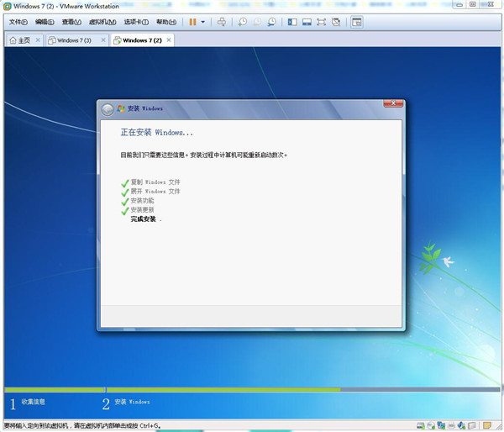The image size is (504, 432).
Task: Take a snapshot of this virtual machine
Action: click(x=243, y=22)
